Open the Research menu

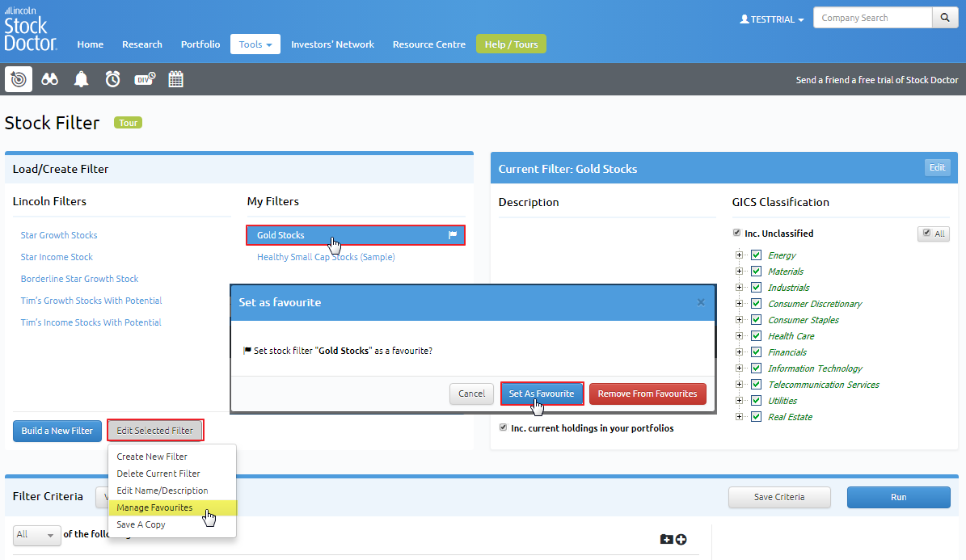tap(142, 44)
